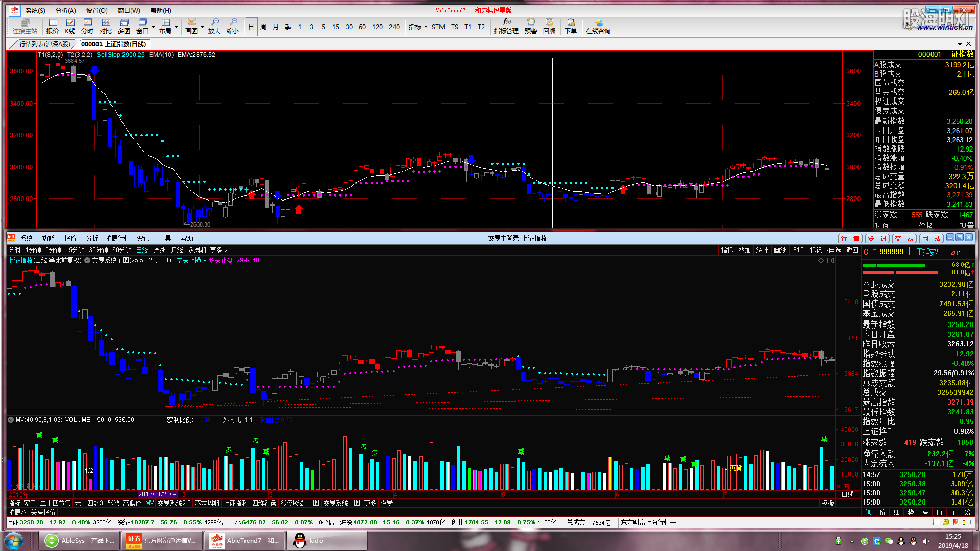This screenshot has height=551, width=980.
Task: Zoom out with the 缩小 magnifier
Action: [233, 26]
